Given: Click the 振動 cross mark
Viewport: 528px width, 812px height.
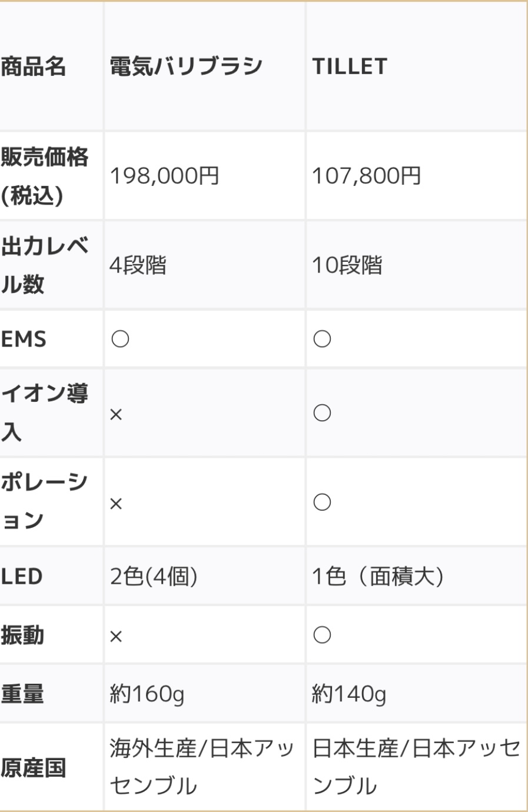Looking at the screenshot, I should coord(116,636).
